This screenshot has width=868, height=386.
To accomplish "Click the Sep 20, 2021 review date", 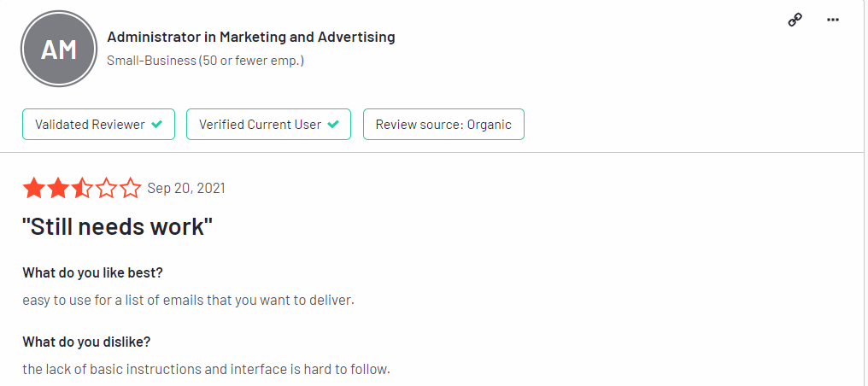I will (186, 189).
